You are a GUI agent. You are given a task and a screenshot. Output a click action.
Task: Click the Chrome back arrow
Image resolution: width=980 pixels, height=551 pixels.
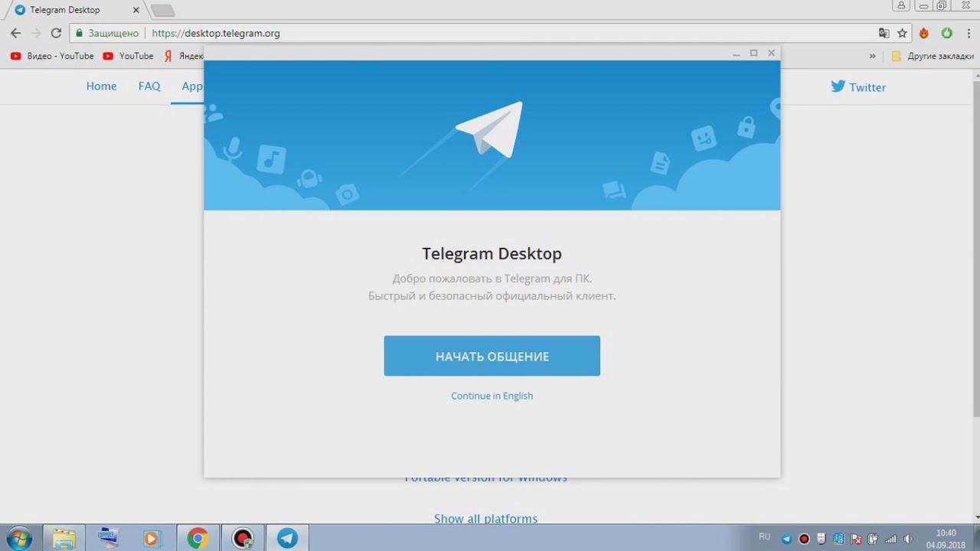tap(15, 33)
